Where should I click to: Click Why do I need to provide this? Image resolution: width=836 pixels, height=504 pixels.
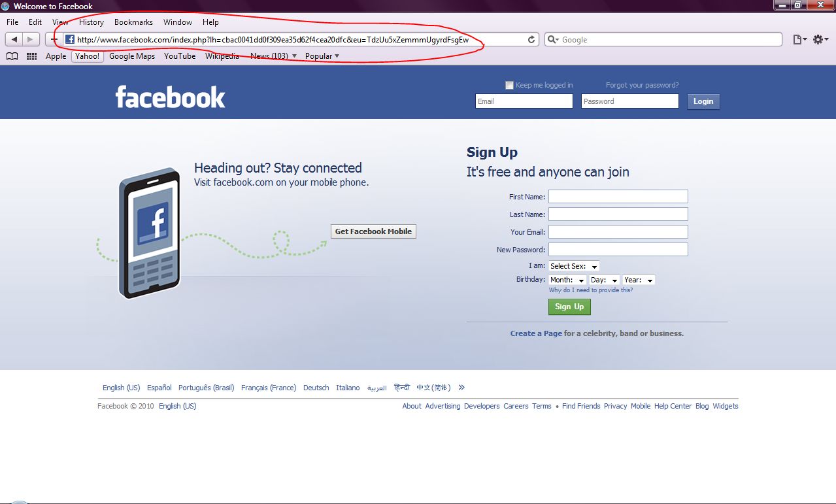click(x=591, y=290)
